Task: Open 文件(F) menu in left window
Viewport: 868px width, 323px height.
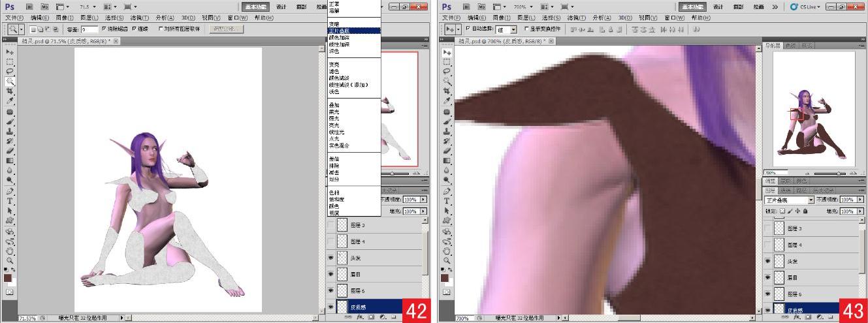Action: (14, 18)
